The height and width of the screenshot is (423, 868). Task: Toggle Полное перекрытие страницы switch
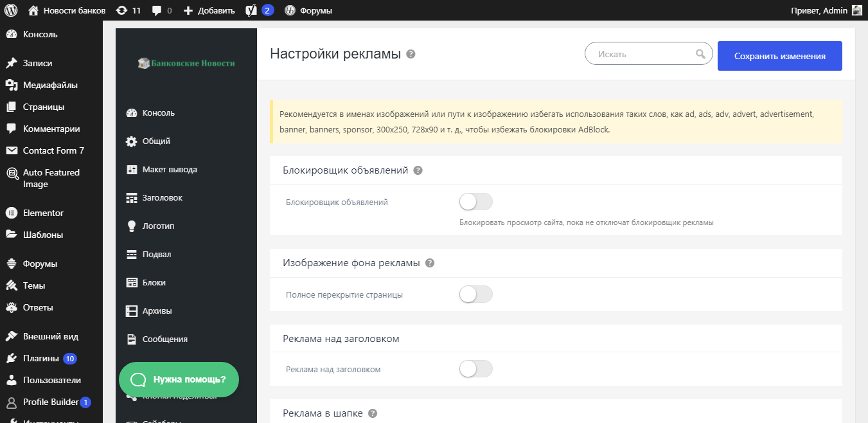[x=476, y=294]
